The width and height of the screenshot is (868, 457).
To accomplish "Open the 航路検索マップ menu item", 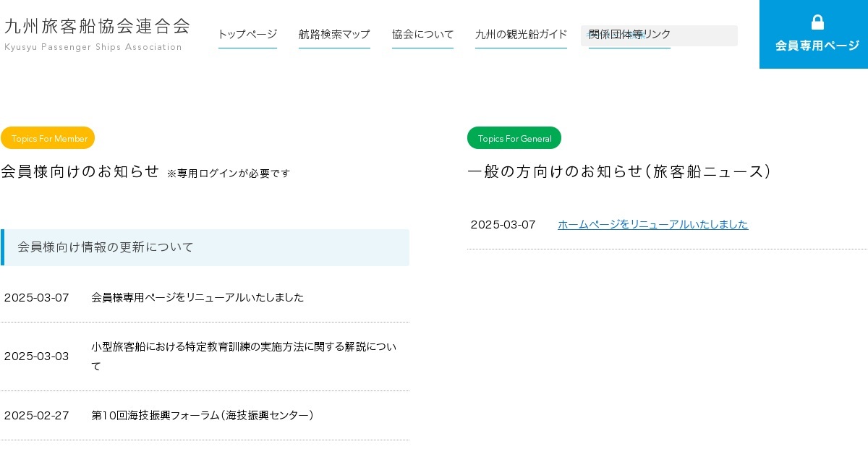I will click(334, 34).
